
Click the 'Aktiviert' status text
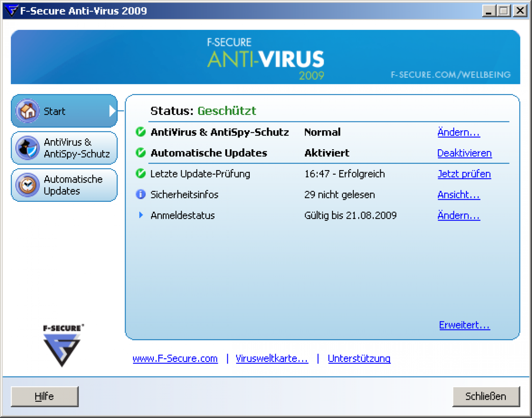(327, 153)
